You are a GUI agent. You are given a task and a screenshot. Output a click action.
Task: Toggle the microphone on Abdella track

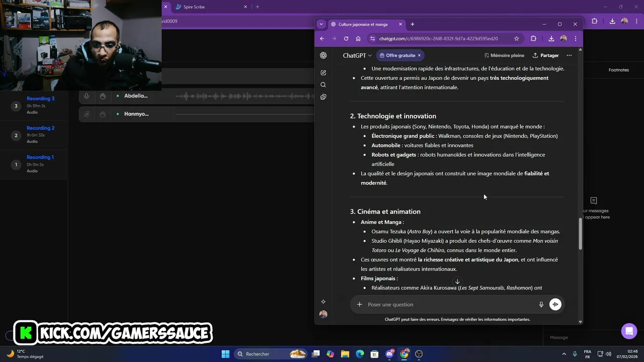87,96
